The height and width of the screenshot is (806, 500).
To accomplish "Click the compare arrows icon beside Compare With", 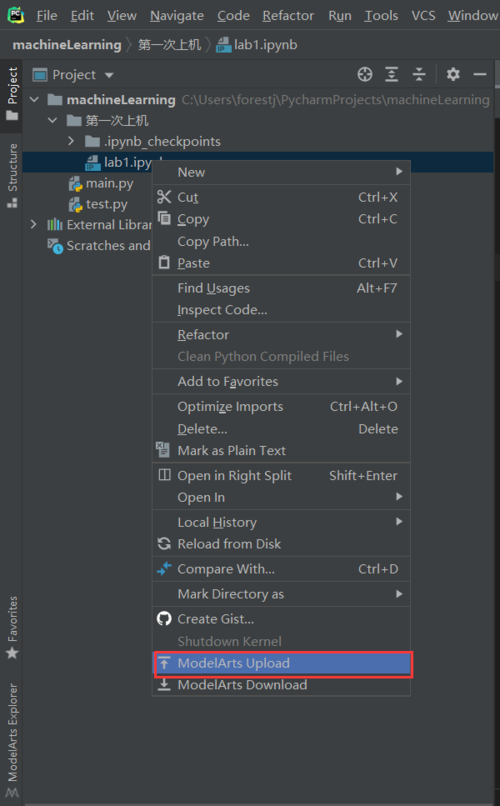I will click(x=164, y=569).
